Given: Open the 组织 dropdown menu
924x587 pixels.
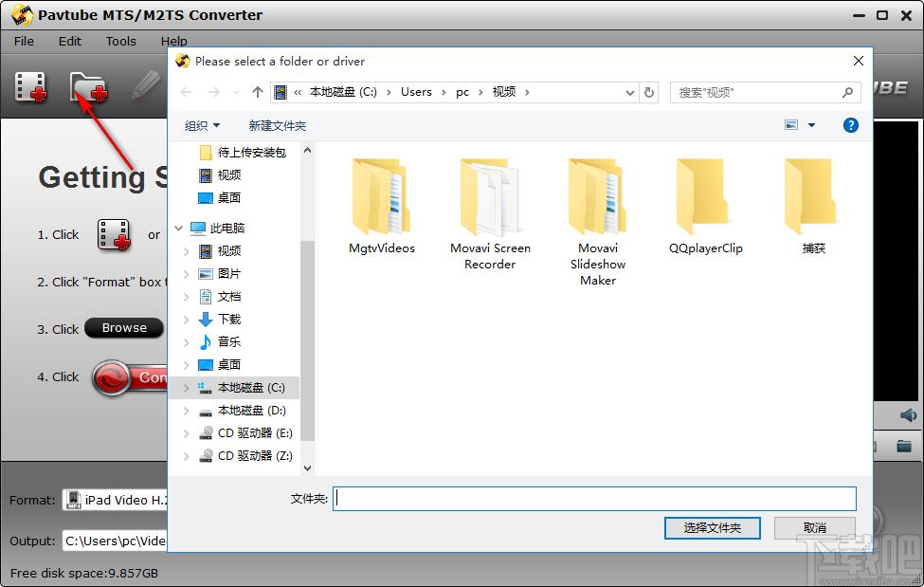Looking at the screenshot, I should (x=202, y=126).
